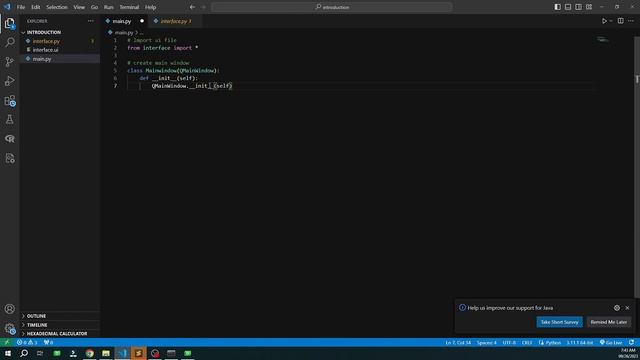Click the Run Python File play icon
The width and height of the screenshot is (640, 360).
(604, 21)
